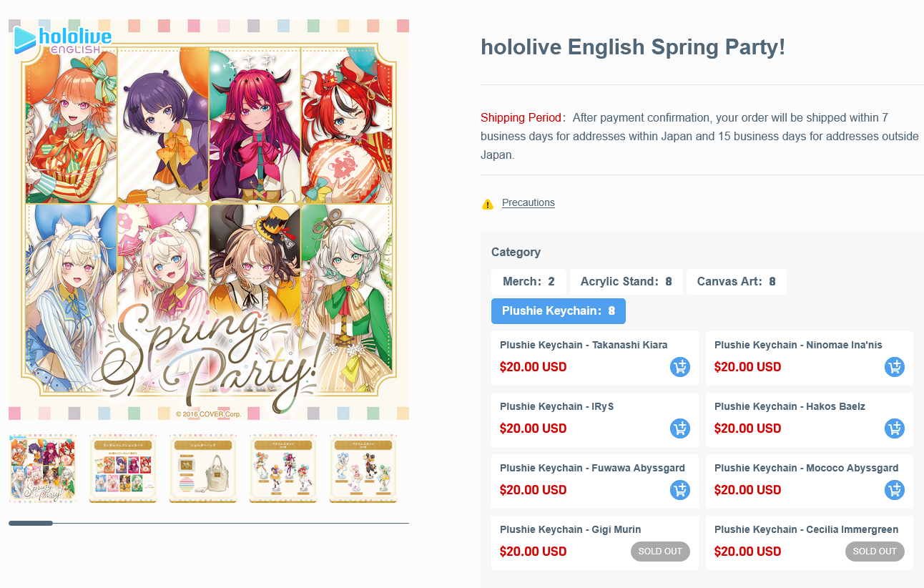Switch to Acrylic Stand category

(626, 282)
